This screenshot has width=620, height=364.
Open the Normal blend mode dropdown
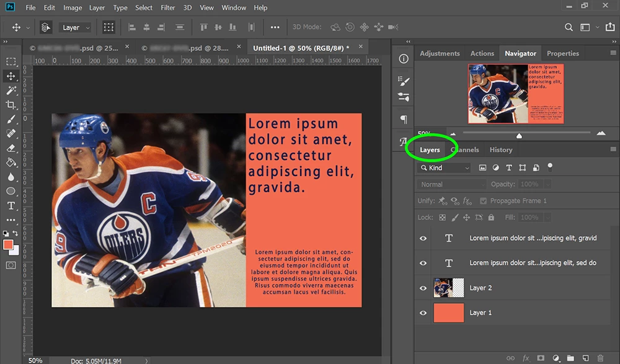pyautogui.click(x=452, y=184)
